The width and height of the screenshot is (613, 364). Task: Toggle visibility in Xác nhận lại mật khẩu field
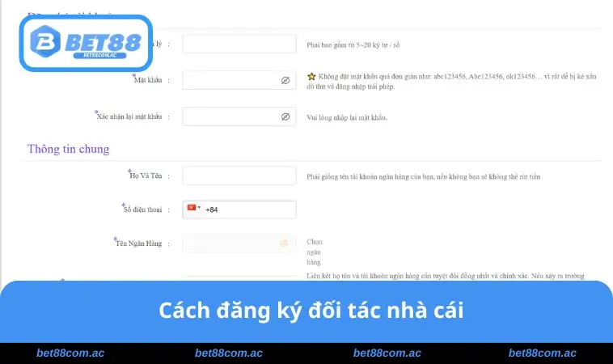pyautogui.click(x=285, y=116)
